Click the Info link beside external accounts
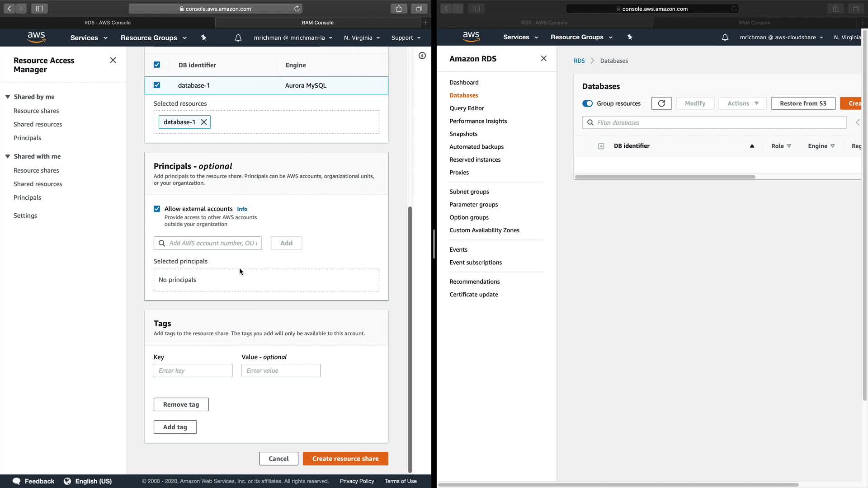 click(242, 209)
